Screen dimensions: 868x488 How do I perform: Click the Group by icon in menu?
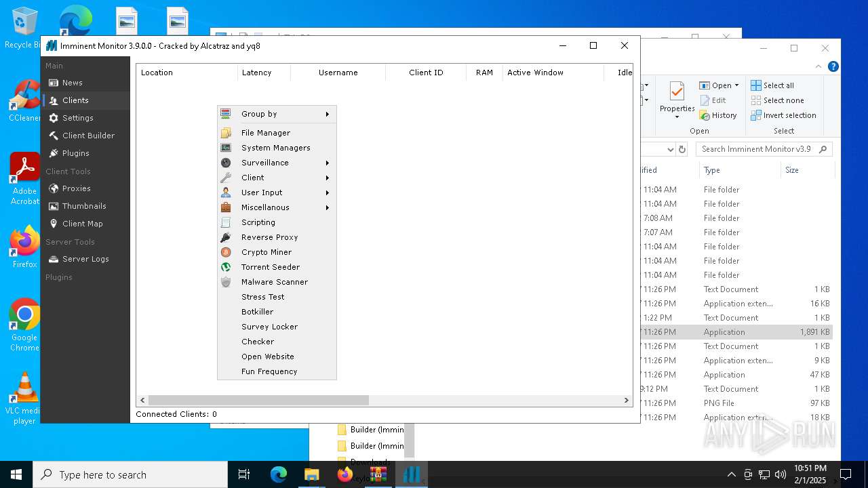[x=226, y=114]
